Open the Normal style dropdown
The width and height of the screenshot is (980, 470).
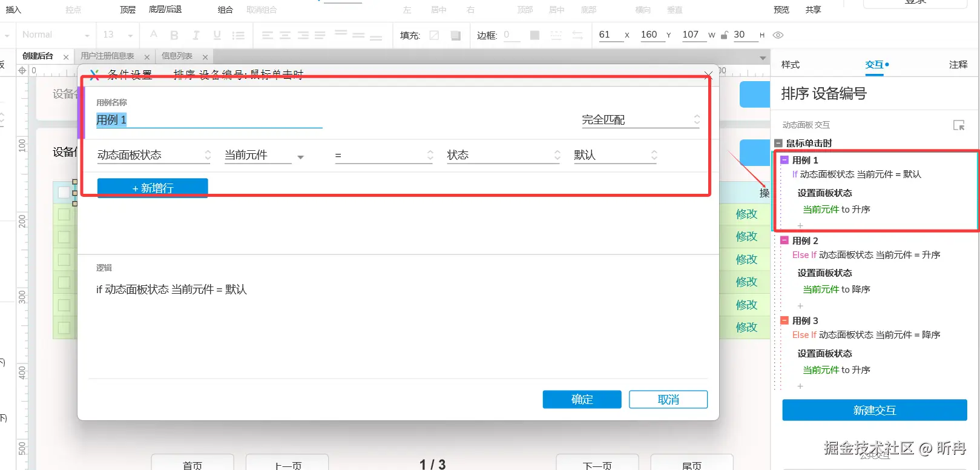point(55,35)
